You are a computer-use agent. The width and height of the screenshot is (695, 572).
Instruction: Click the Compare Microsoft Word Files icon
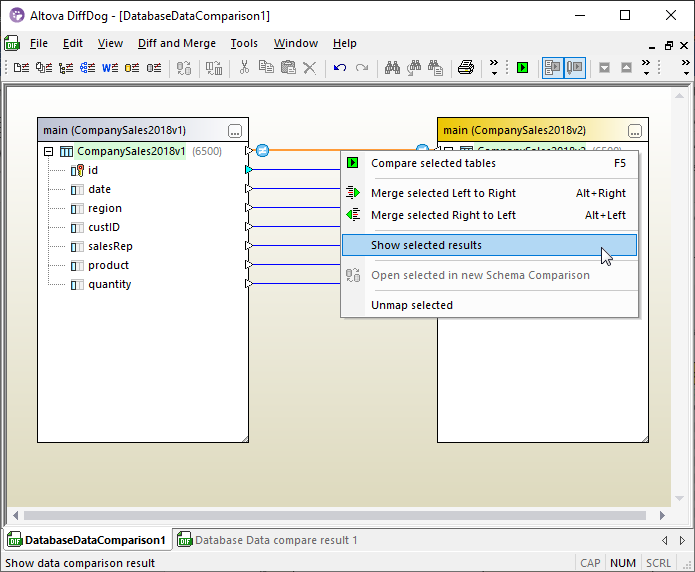click(x=110, y=68)
